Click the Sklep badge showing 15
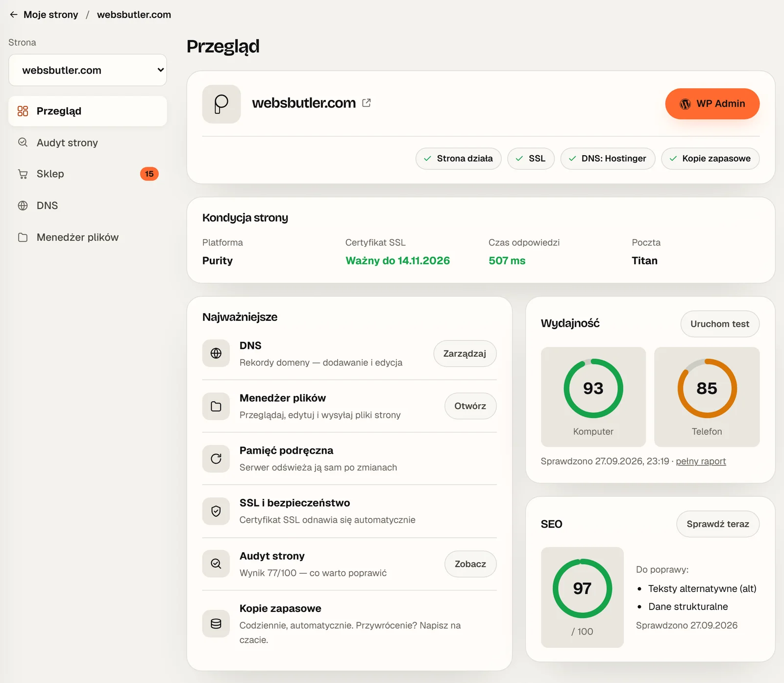Viewport: 784px width, 683px height. tap(149, 174)
